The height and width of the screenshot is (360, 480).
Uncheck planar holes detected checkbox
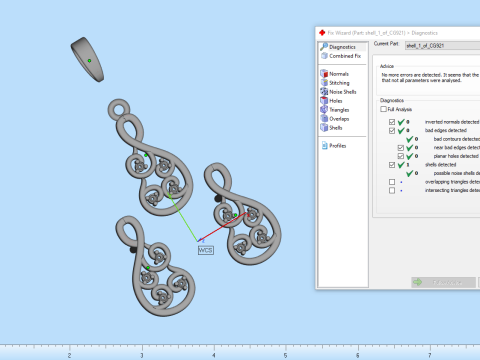(x=401, y=156)
